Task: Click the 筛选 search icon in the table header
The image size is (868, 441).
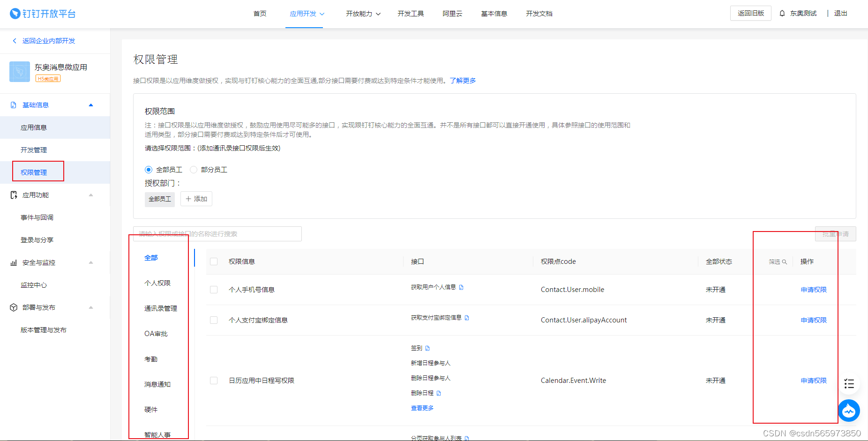Action: pos(785,262)
